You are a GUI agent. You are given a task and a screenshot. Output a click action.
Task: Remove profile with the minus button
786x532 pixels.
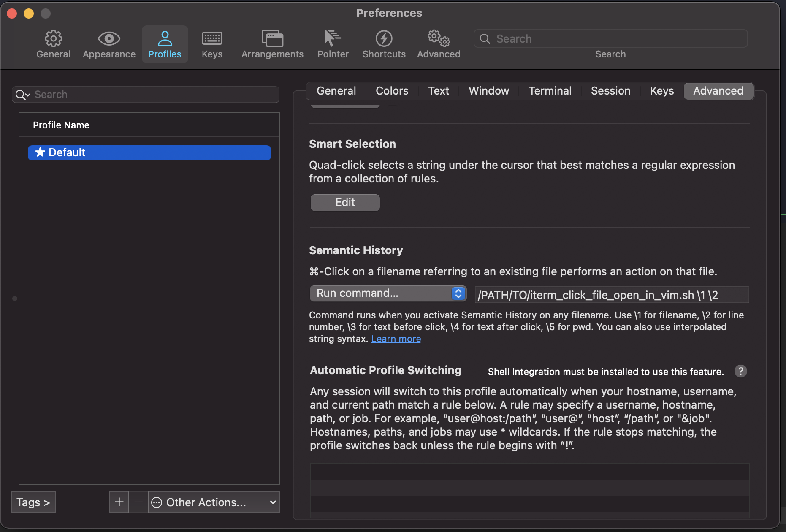(138, 502)
